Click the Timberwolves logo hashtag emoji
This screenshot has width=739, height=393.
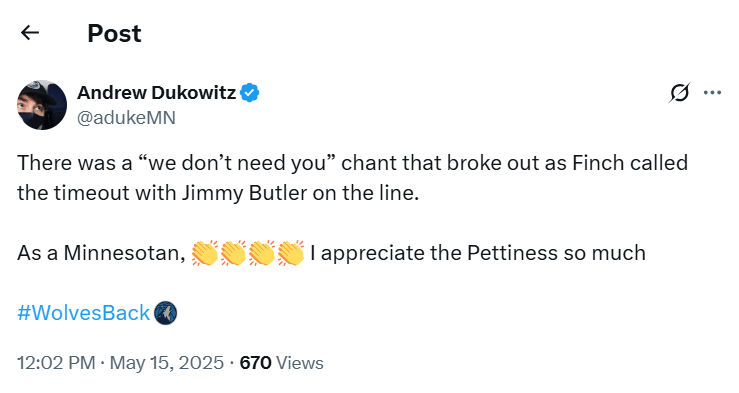(165, 313)
